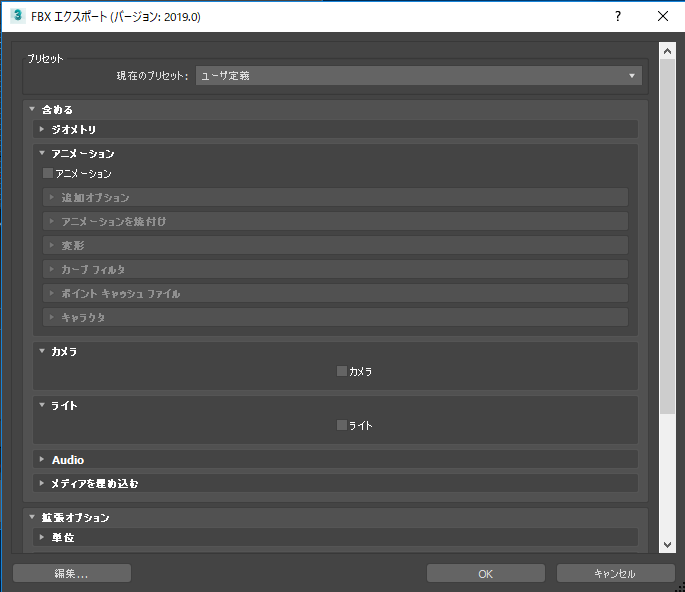Open the 現在のプリセット dropdown
The height and width of the screenshot is (592, 685).
419,76
